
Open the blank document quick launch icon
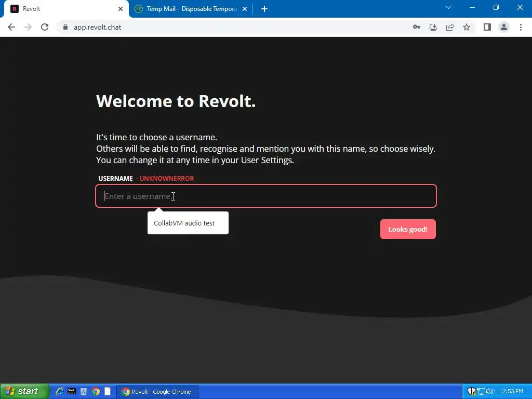click(107, 391)
